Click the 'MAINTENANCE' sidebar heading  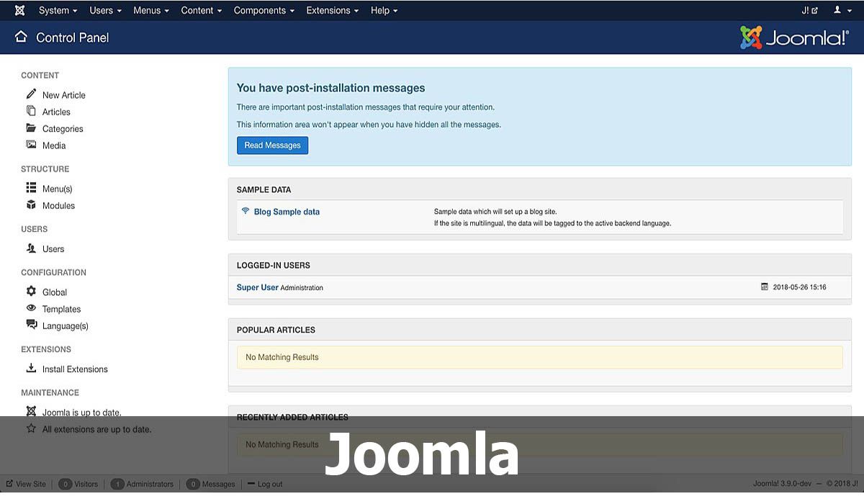tap(50, 392)
